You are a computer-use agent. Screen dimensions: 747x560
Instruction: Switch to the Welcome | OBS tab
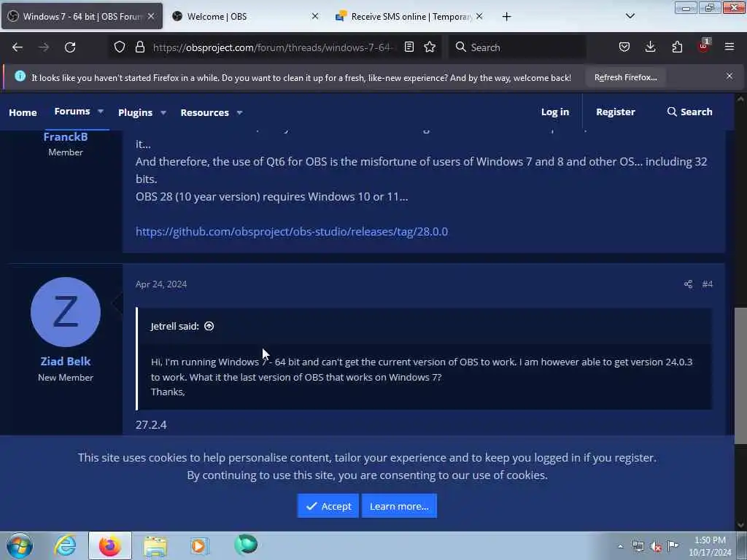pyautogui.click(x=244, y=17)
